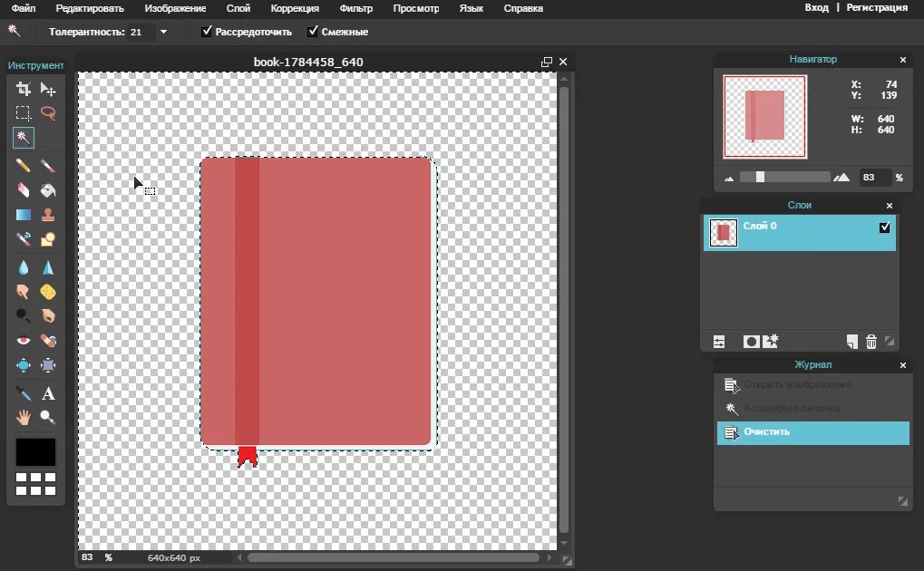Open the Слой menu

[238, 8]
